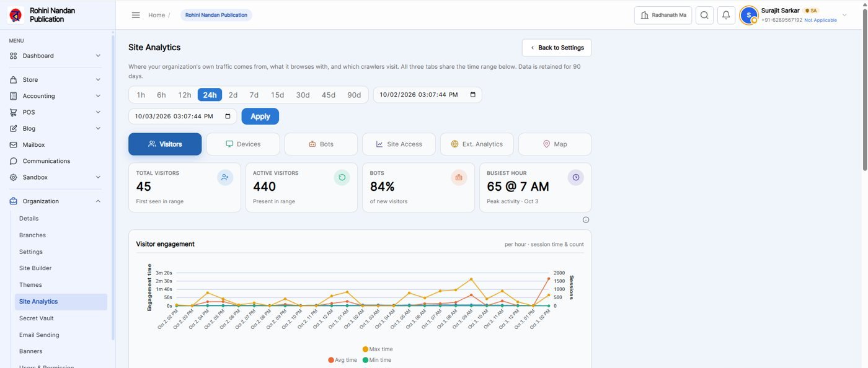Screen dimensions: 868x368
Task: Expand the Sandbox menu chevron
Action: [x=98, y=177]
